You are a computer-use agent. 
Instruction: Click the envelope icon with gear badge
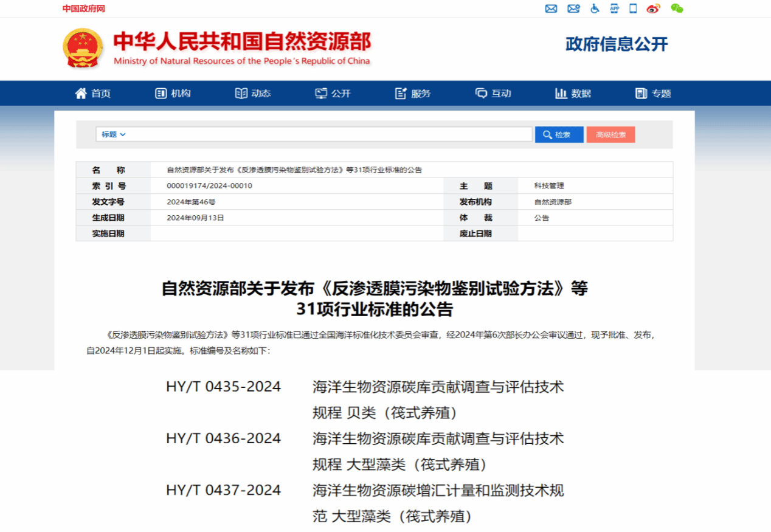pyautogui.click(x=573, y=9)
